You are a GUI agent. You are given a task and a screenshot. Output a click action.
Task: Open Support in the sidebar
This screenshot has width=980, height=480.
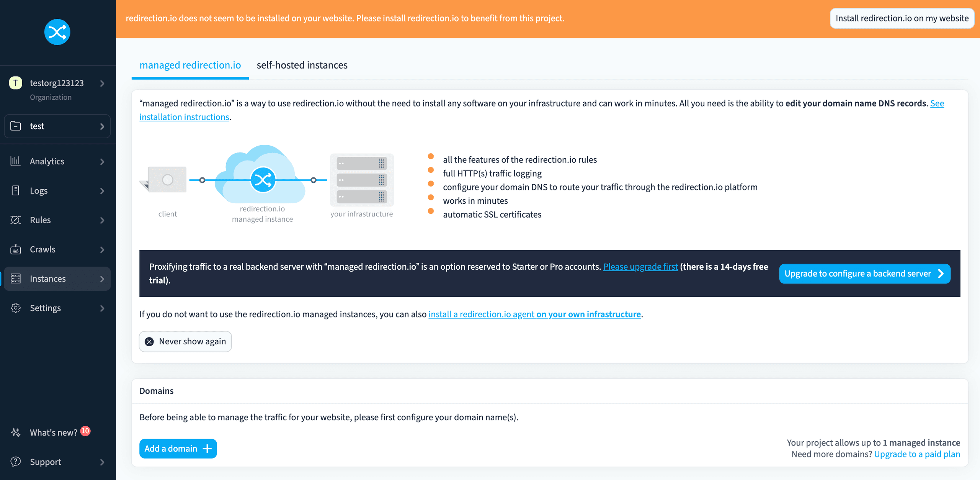57,462
